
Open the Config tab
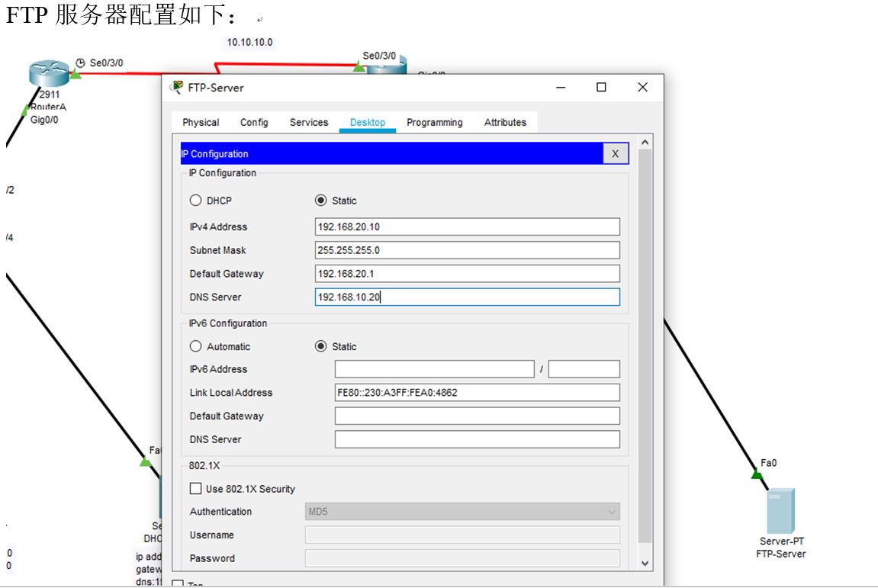(254, 122)
